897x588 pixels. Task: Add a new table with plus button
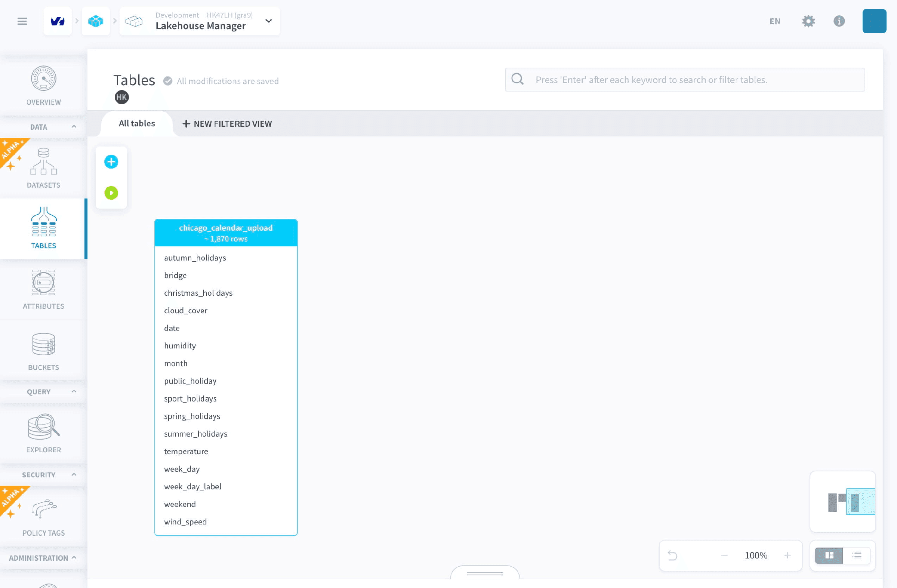point(111,162)
